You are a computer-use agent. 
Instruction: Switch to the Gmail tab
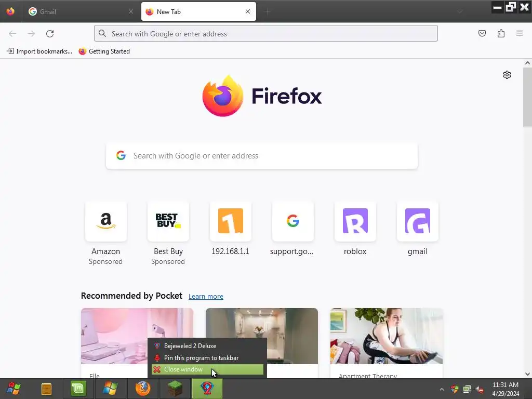click(x=81, y=11)
